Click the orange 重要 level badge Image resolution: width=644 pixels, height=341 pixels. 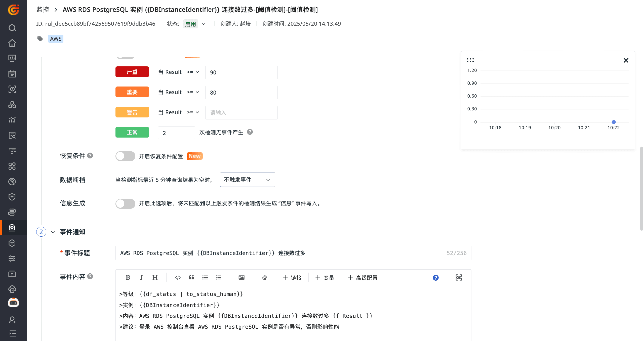(x=132, y=92)
